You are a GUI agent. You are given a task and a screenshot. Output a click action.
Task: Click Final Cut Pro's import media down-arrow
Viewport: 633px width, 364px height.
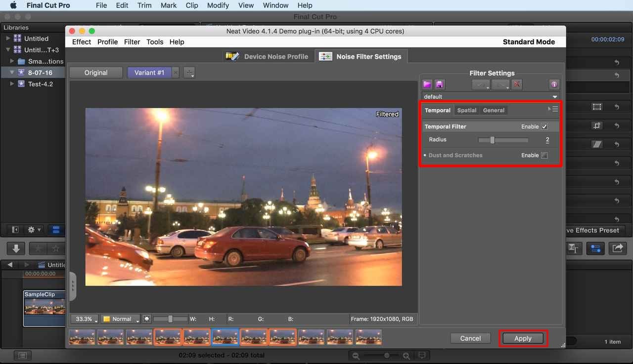[x=16, y=249]
